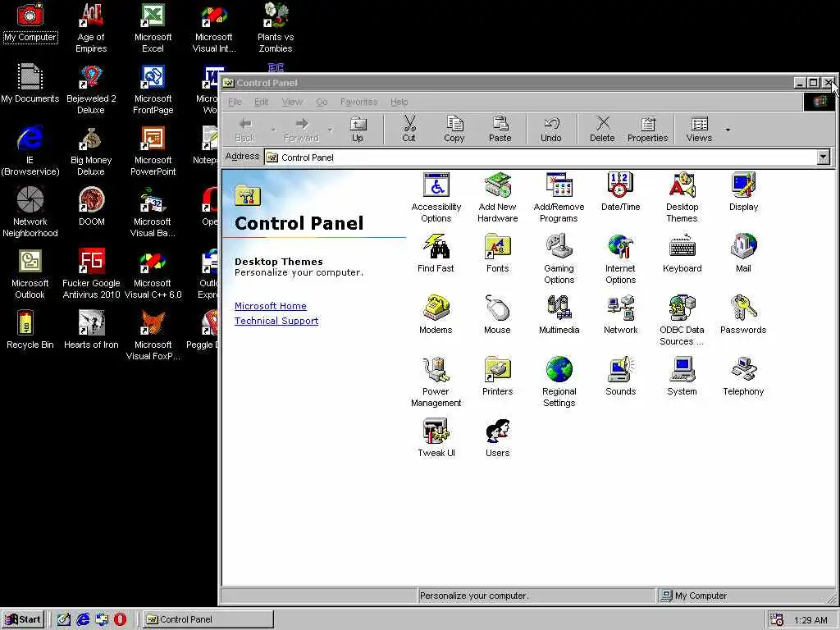Launch Internet Explorer from Quick Launch
This screenshot has width=840, height=630.
(83, 619)
